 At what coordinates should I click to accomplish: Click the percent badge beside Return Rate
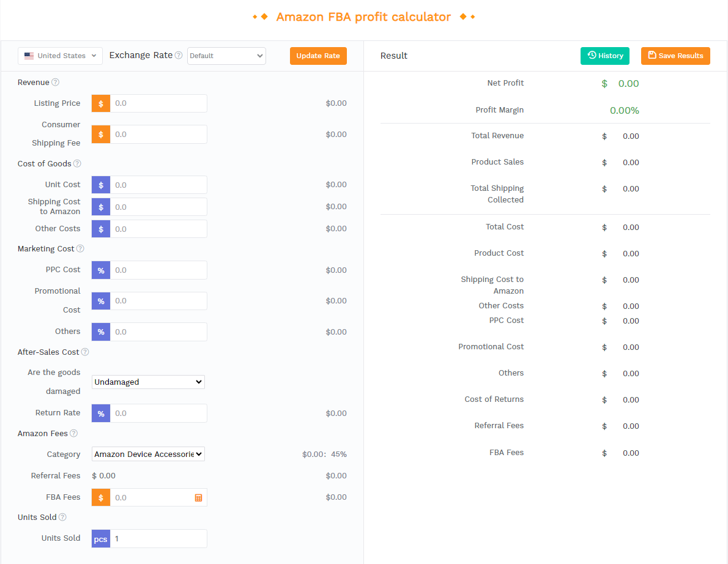101,413
